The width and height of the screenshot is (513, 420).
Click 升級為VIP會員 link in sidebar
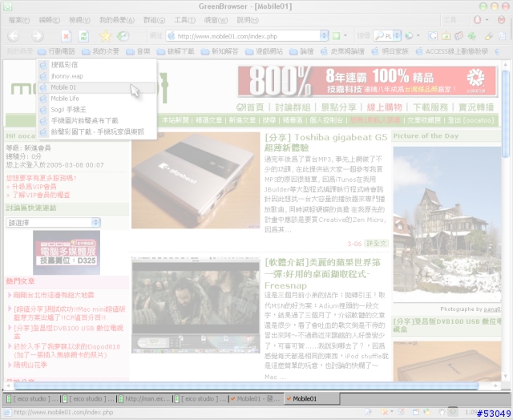coord(34,187)
